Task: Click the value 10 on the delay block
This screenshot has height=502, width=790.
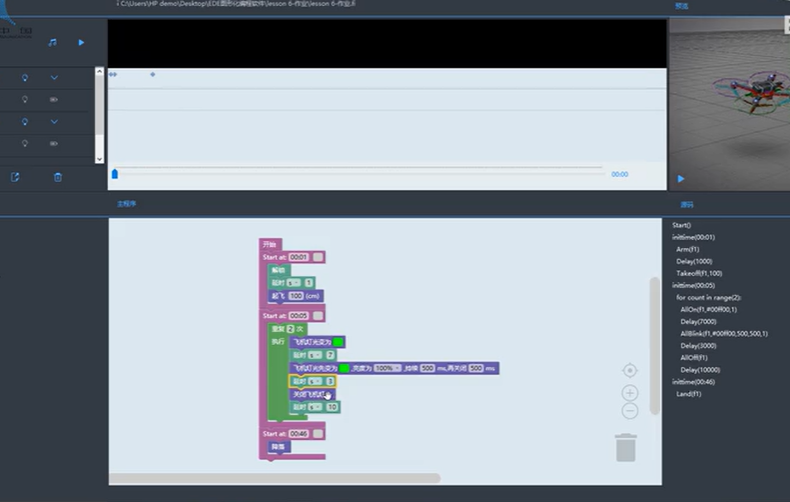Action: click(332, 407)
